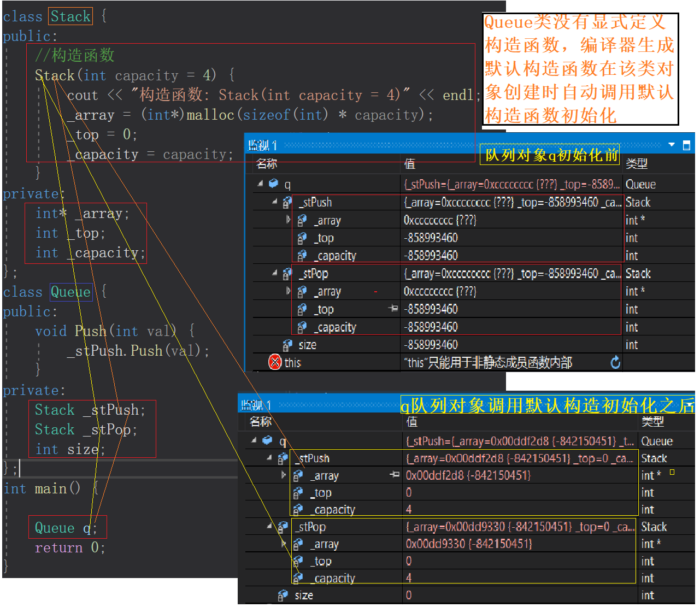Expand _array under _stPop in upper watch window
Image resolution: width=700 pixels, height=607 pixels.
pos(289,291)
